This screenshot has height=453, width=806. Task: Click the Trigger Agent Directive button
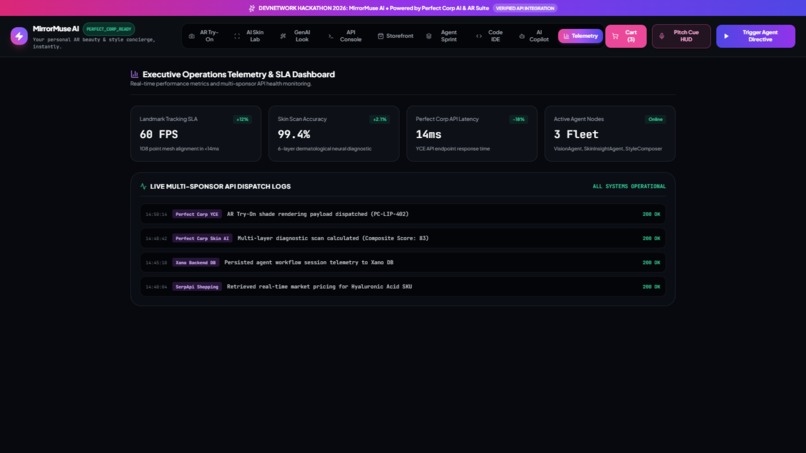pos(755,36)
